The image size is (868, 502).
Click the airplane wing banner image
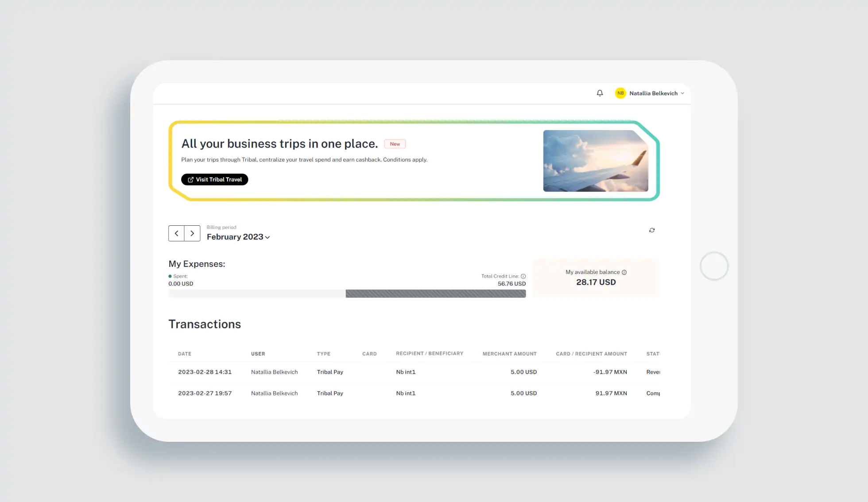(x=596, y=161)
